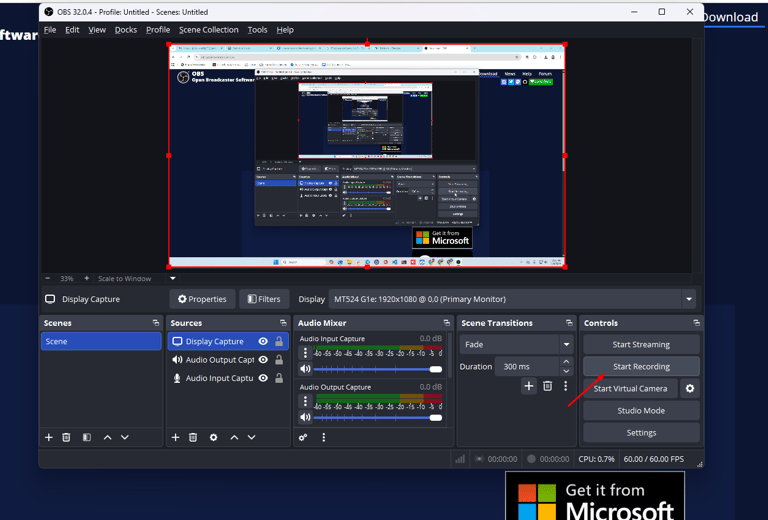Open source properties gear in Sources panel
The width and height of the screenshot is (768, 520).
pyautogui.click(x=213, y=437)
